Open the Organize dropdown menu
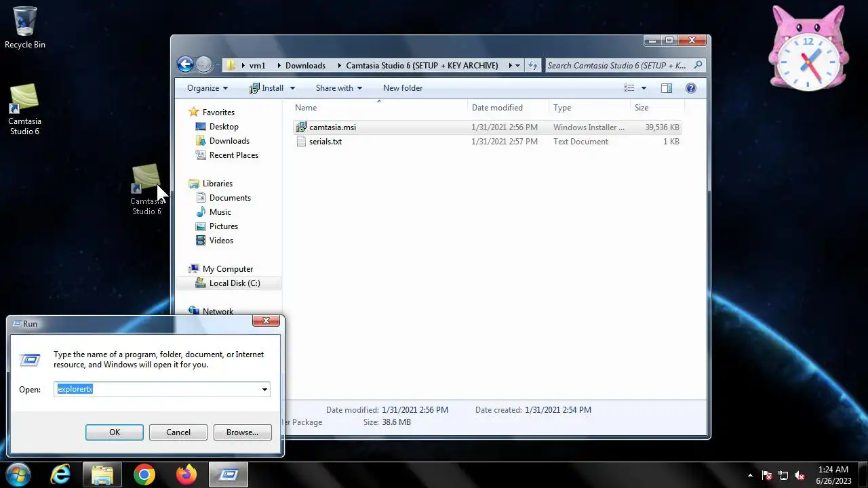 pos(208,88)
